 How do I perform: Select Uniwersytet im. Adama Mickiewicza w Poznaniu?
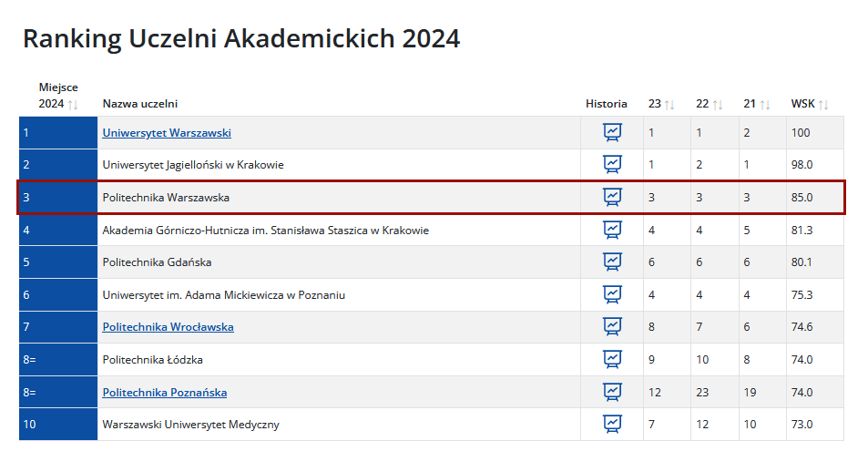click(224, 295)
